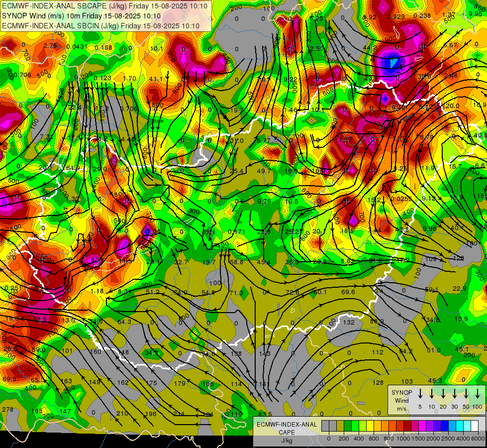Click the 160 map value
Screen dimensions: 487x448
click(96, 351)
